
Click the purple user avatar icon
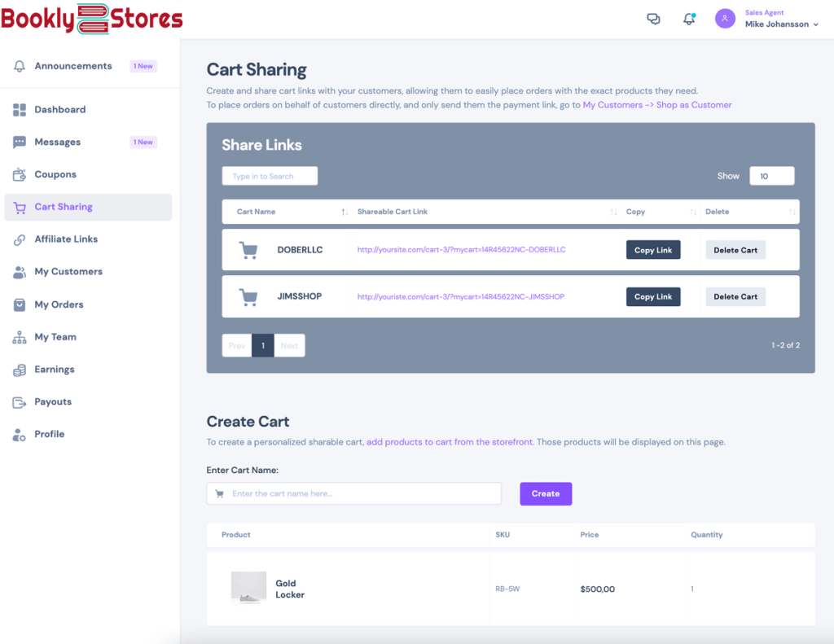(725, 19)
